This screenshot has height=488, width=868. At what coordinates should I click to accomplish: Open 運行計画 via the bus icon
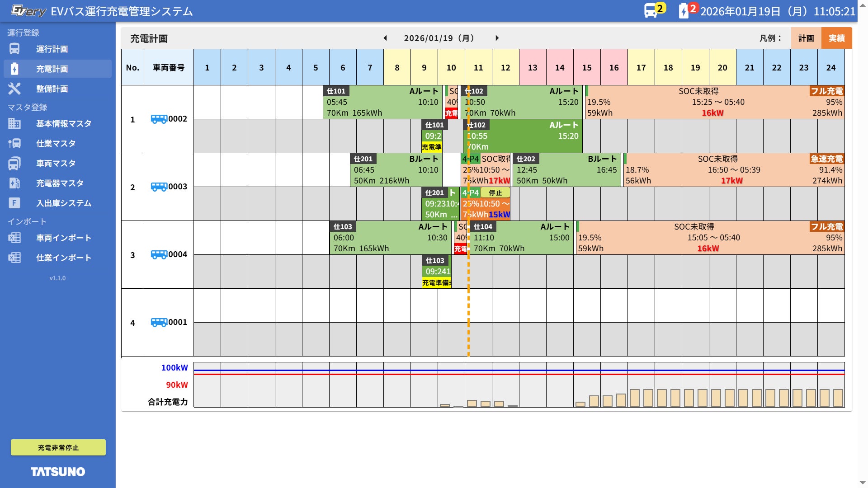pyautogui.click(x=14, y=49)
